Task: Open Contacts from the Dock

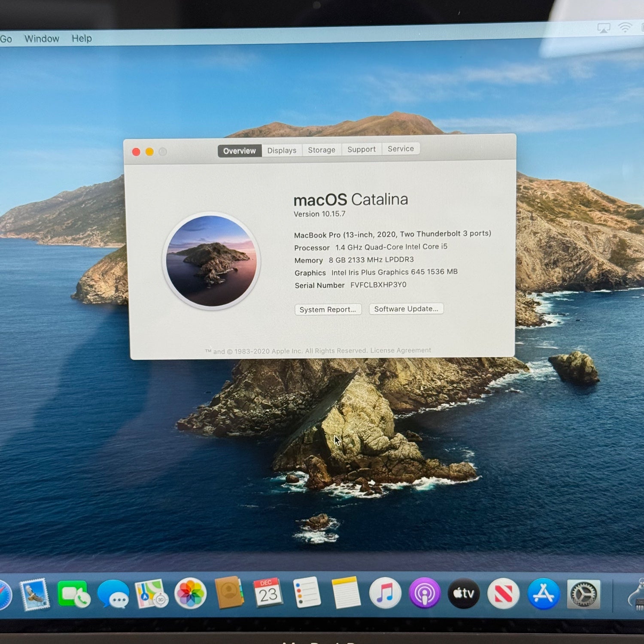Action: [x=229, y=593]
